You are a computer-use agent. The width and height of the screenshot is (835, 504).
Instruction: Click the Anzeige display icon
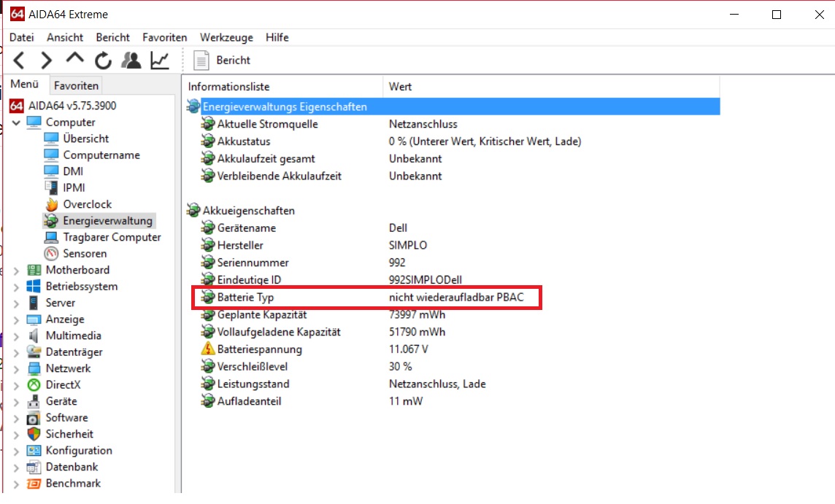34,319
